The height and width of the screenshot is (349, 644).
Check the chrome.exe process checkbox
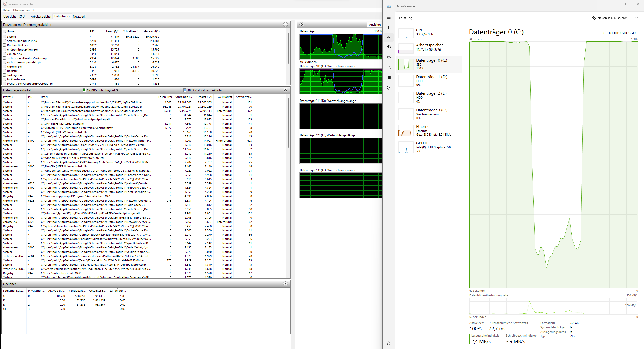click(x=4, y=67)
